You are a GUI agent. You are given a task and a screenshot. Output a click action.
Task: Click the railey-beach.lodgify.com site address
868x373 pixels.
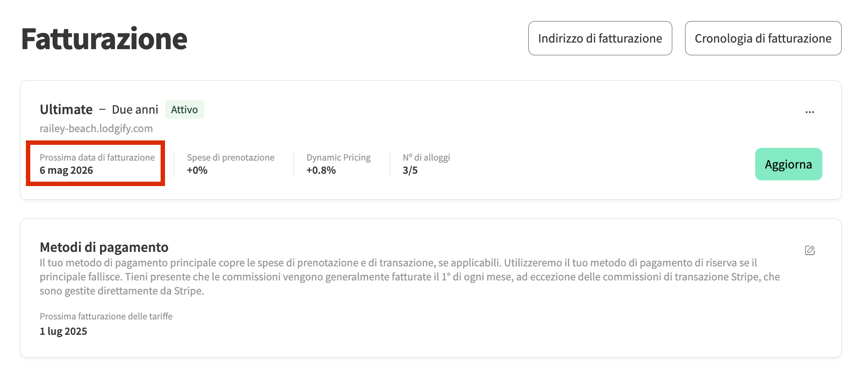tap(96, 129)
